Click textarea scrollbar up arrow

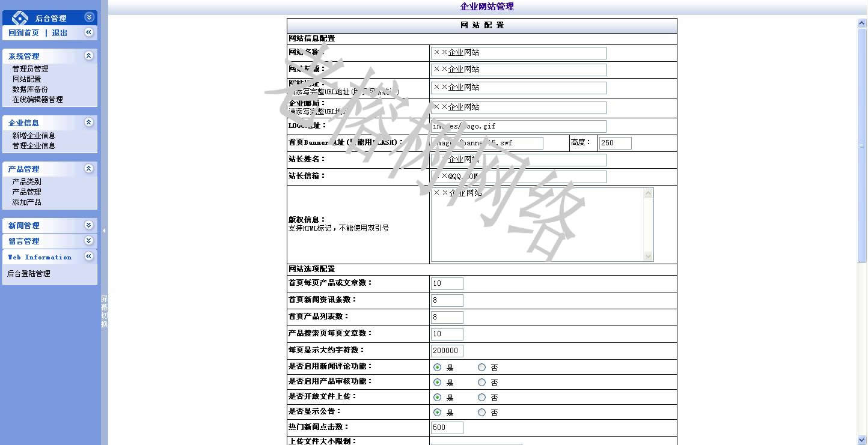648,193
